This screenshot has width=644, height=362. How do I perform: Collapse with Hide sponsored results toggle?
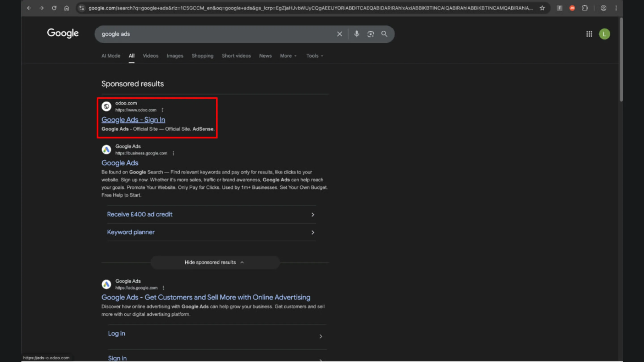click(x=214, y=262)
